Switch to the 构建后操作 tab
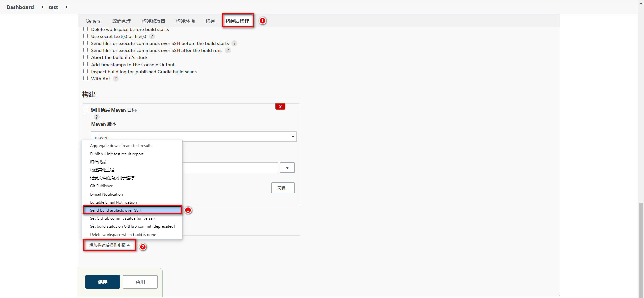This screenshot has height=298, width=644. 237,21
